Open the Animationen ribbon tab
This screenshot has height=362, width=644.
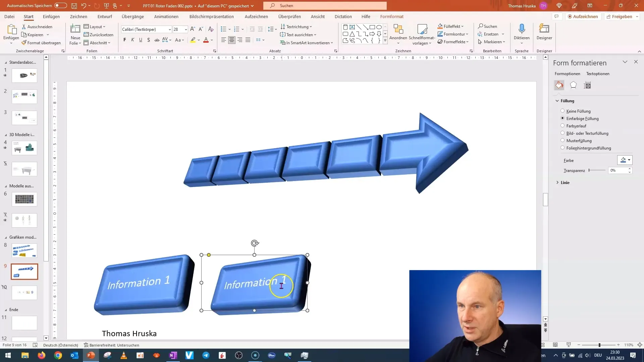[166, 16]
